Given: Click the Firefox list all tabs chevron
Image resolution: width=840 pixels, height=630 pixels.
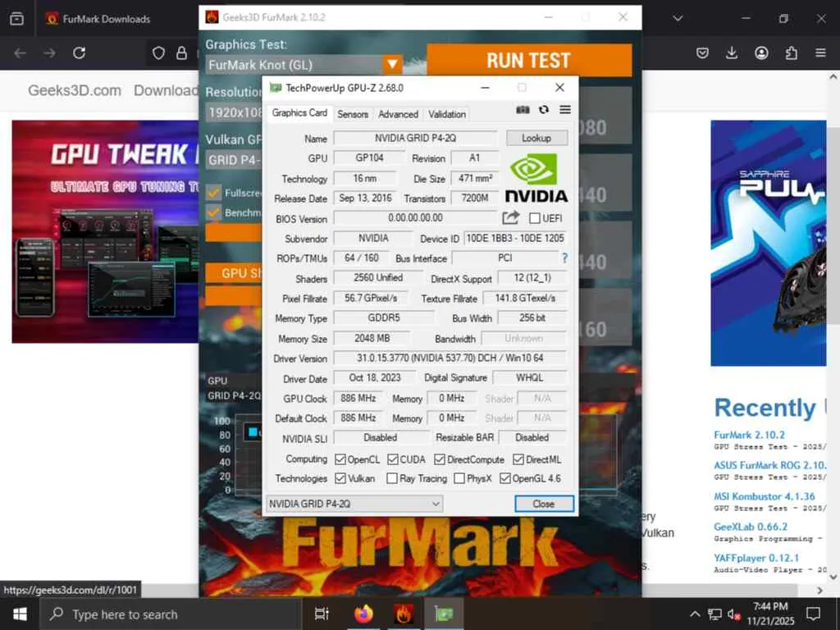Looking at the screenshot, I should click(x=678, y=19).
